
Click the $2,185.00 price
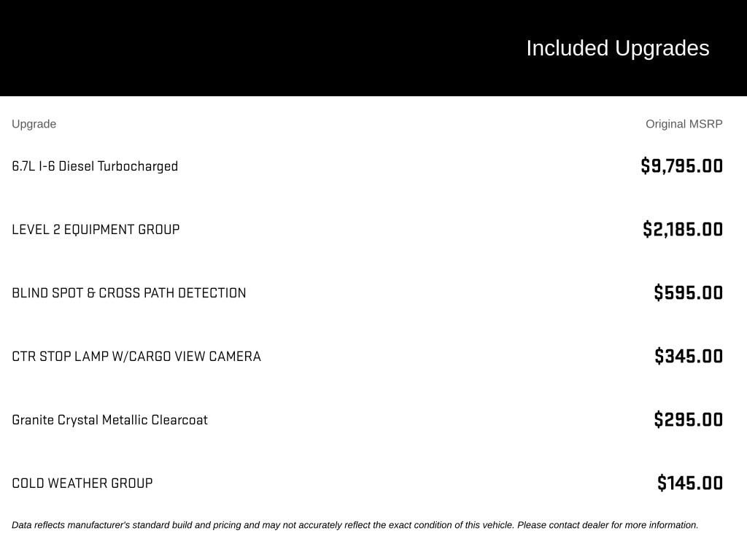click(x=683, y=229)
